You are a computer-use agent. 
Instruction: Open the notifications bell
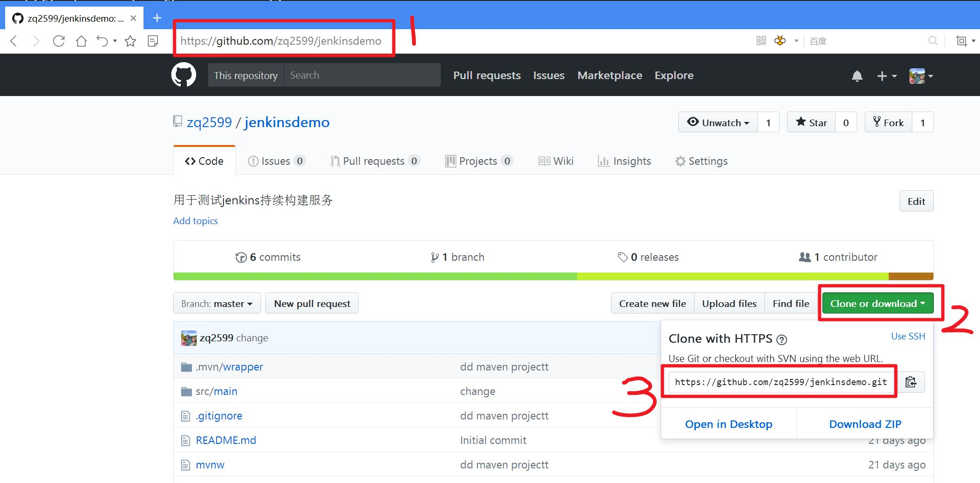[857, 76]
